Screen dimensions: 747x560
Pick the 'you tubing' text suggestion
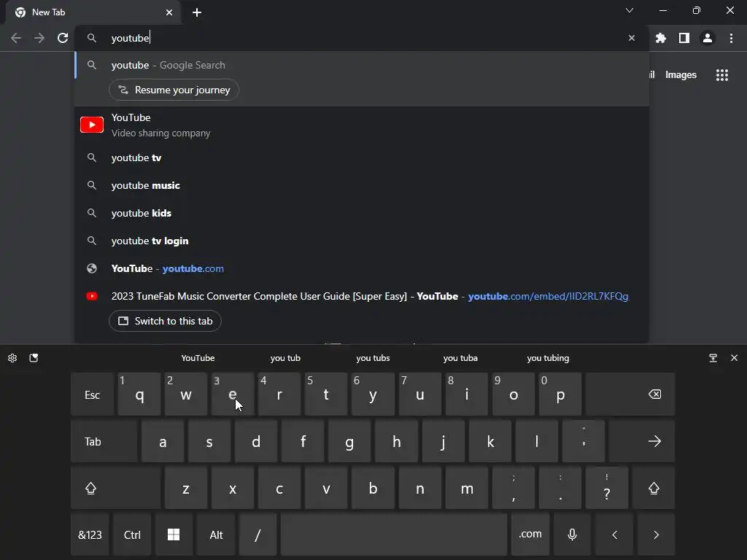[x=548, y=358]
